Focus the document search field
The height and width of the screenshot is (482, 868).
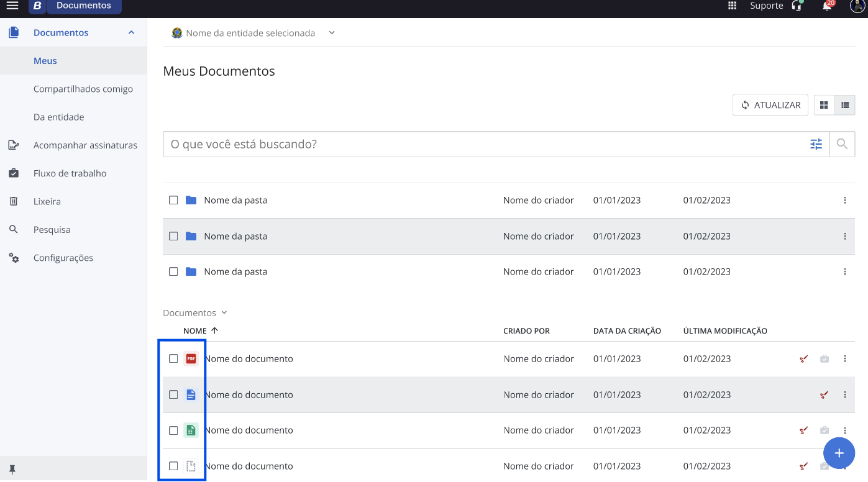[485, 144]
